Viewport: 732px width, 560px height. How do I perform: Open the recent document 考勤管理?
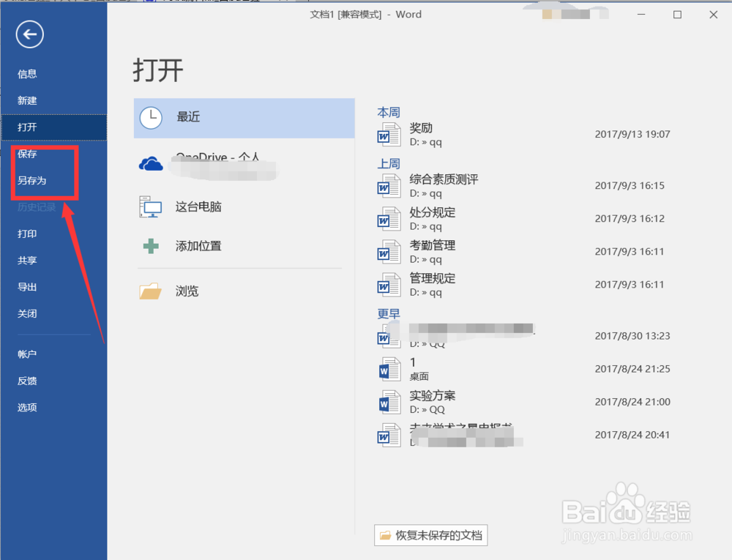point(433,245)
